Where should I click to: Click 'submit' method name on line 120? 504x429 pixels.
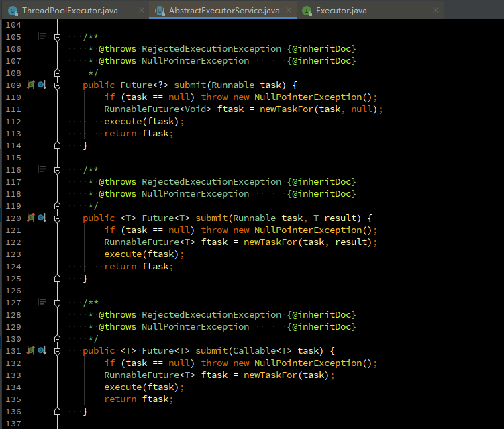tap(211, 218)
